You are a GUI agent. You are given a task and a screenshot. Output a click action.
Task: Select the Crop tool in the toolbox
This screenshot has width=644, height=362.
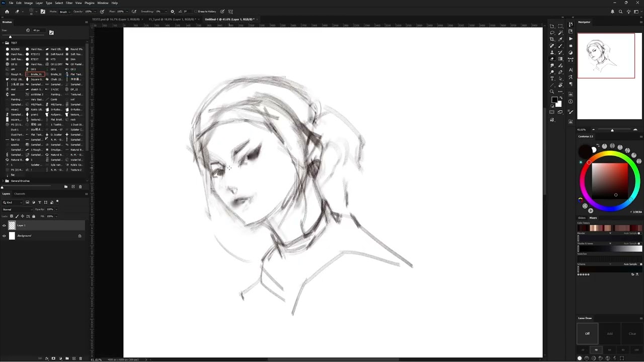552,39
